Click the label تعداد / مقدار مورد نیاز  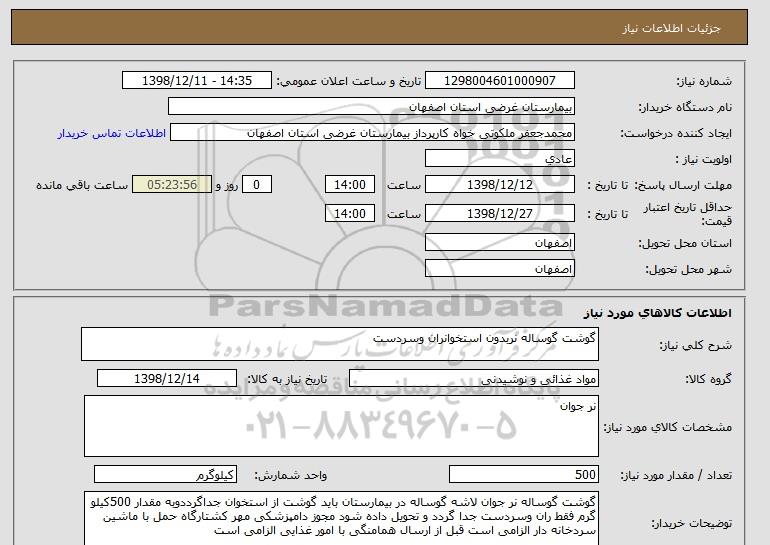coord(676,475)
